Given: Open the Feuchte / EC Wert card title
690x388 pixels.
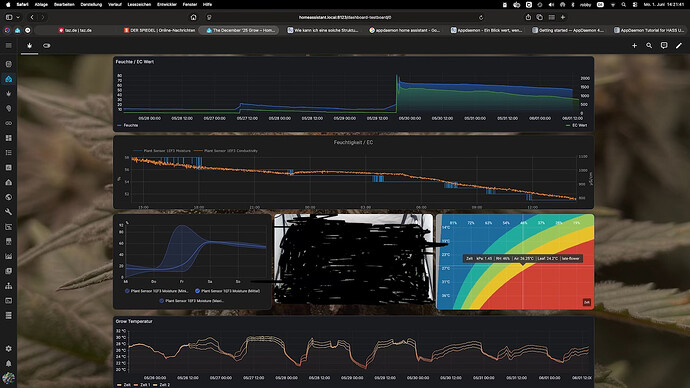Looking at the screenshot, I should pos(135,62).
